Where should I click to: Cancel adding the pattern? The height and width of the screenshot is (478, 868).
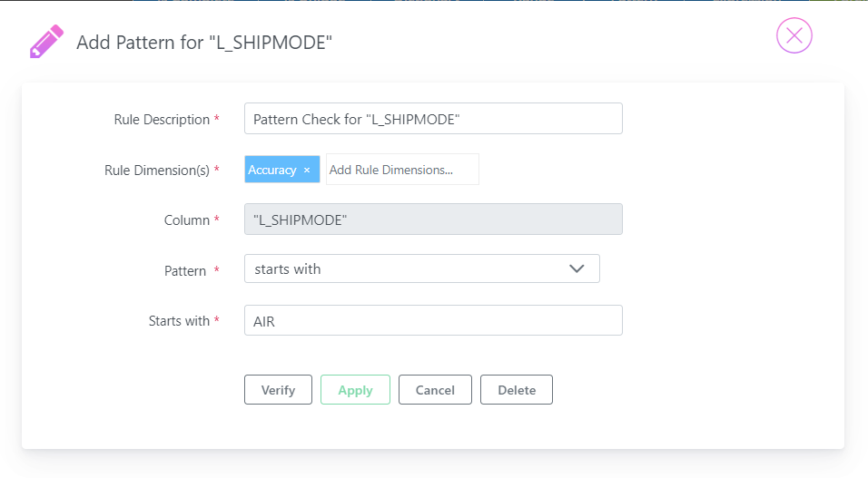pyautogui.click(x=435, y=389)
